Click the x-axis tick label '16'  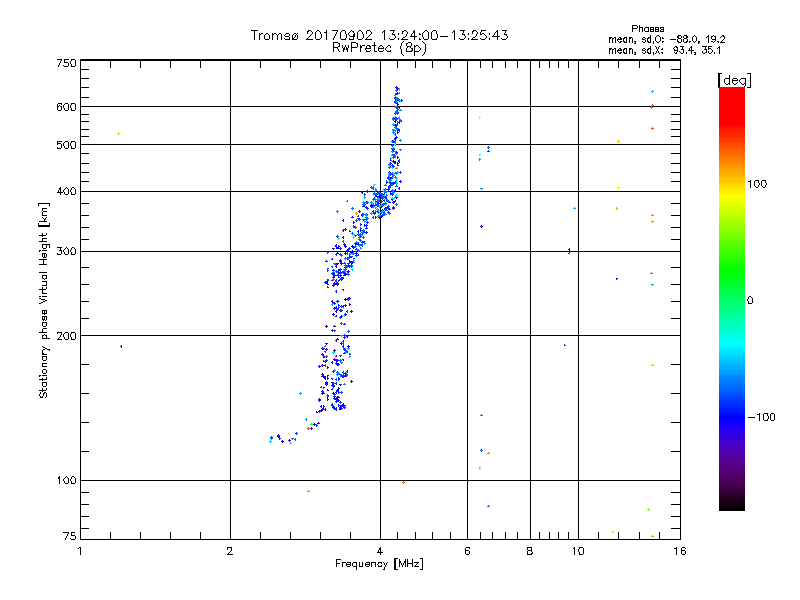[680, 551]
